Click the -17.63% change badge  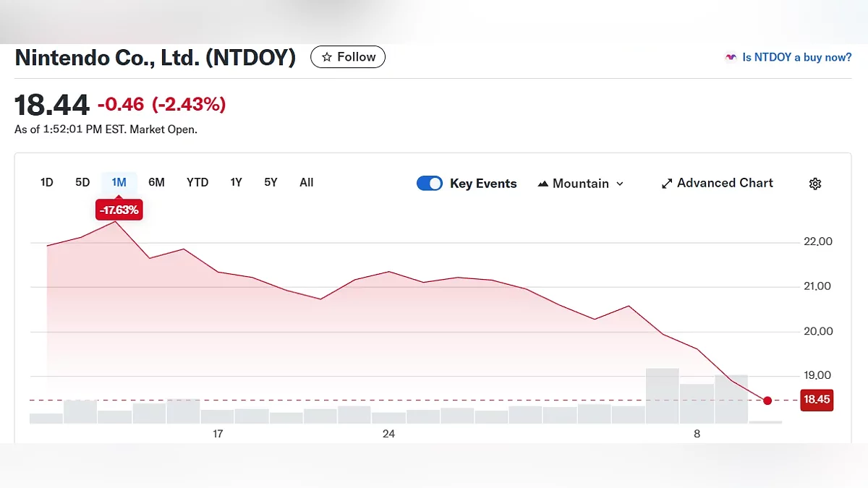tap(117, 210)
